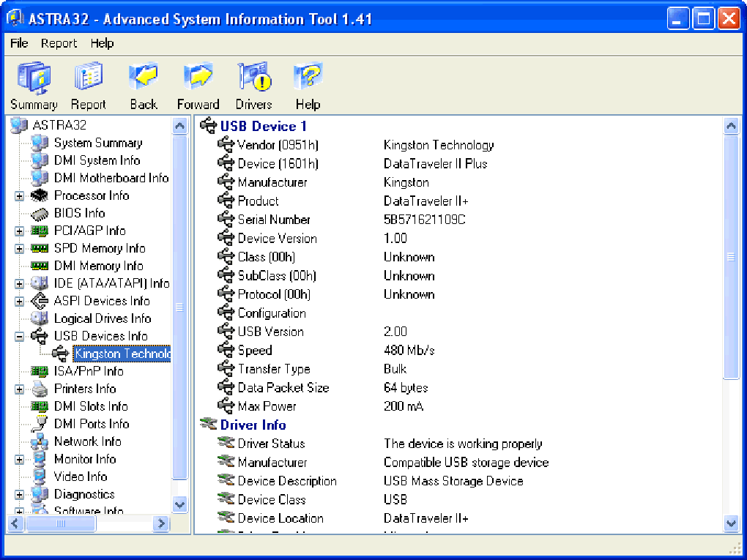
Task: Expand the PCI/AGP Info node
Action: click(19, 231)
